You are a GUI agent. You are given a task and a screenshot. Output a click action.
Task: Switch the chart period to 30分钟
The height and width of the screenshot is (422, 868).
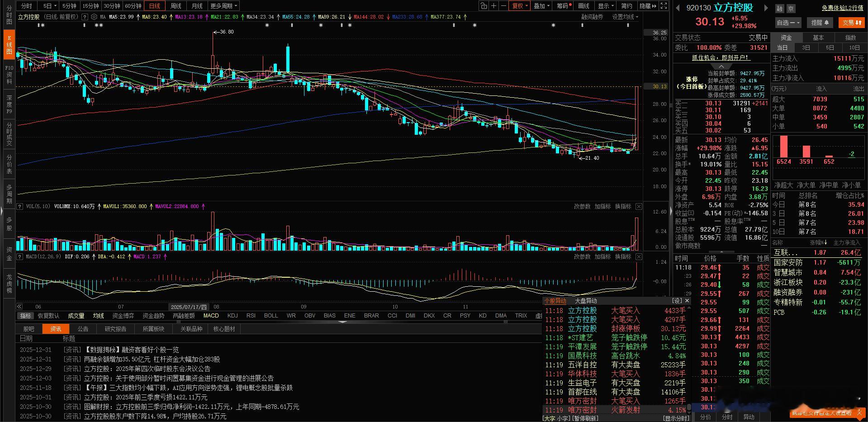(112, 6)
